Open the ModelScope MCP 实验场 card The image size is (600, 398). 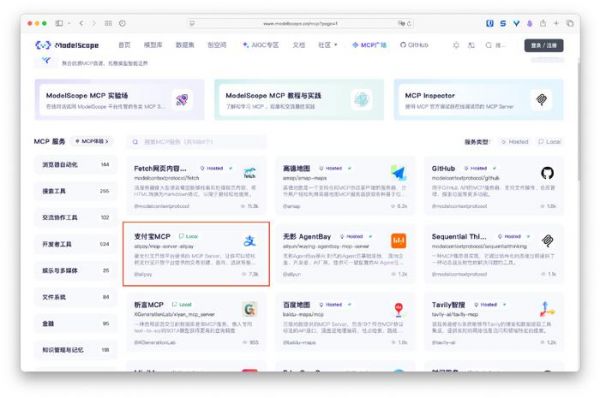[x=120, y=100]
